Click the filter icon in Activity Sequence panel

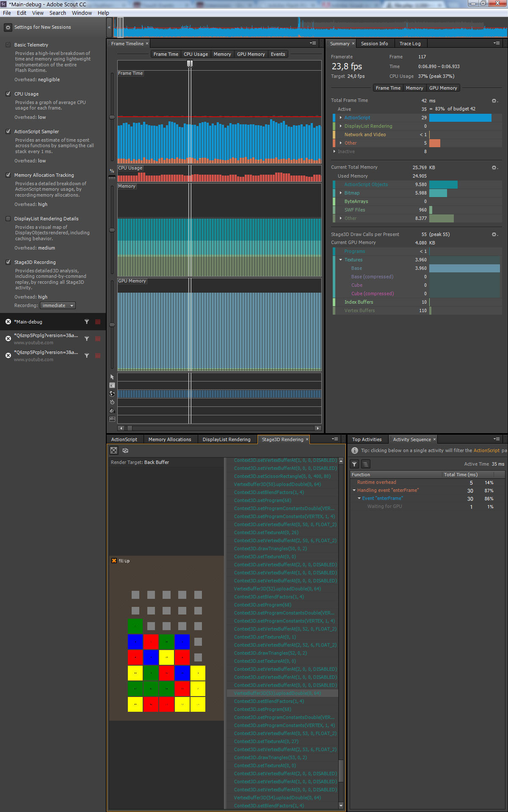355,464
